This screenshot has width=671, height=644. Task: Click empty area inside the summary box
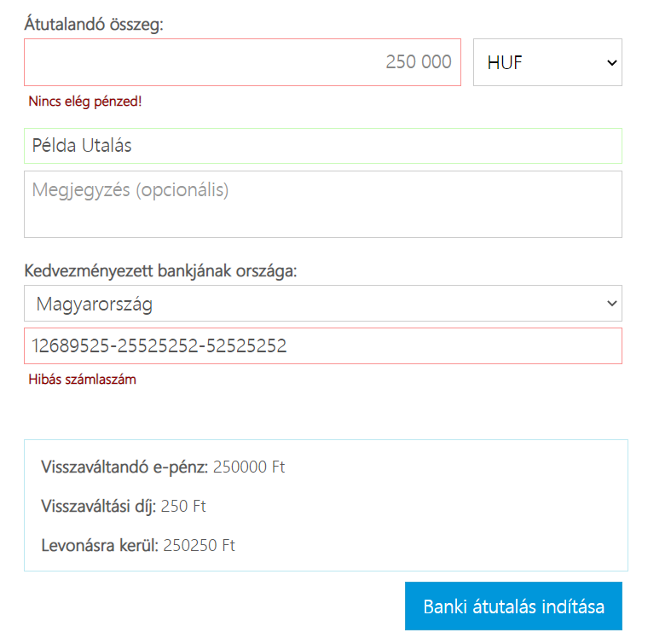coord(449,505)
